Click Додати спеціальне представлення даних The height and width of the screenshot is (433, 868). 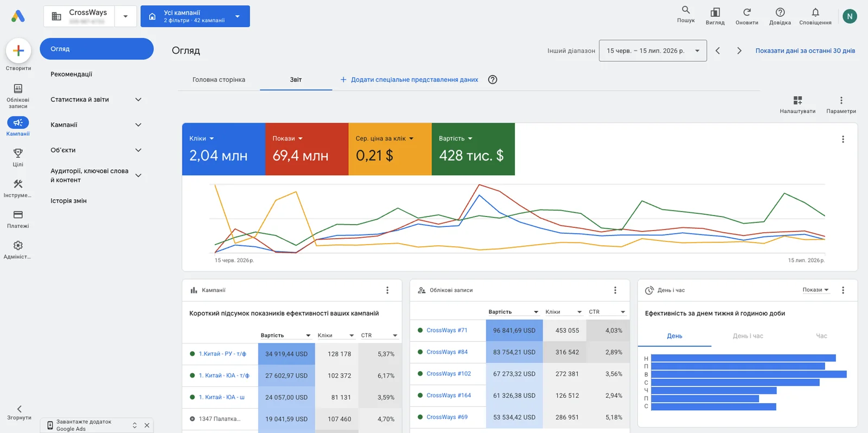click(409, 80)
